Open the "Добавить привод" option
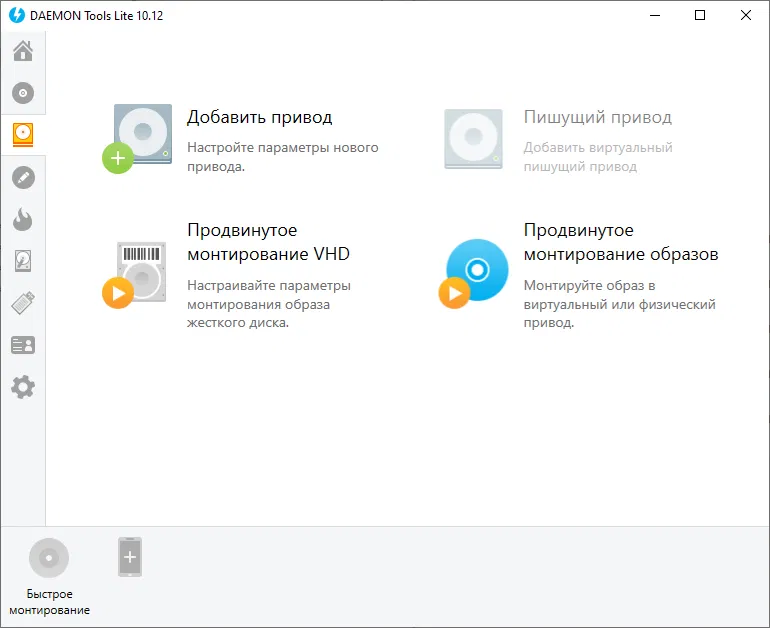The image size is (770, 628). [x=260, y=117]
